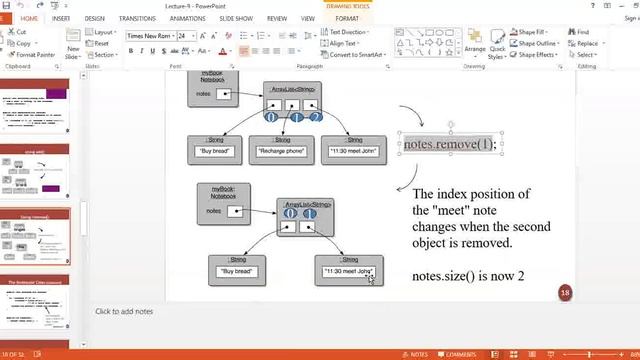Open the Shape Effects menu
Screen dimensions: 640x360
[x=534, y=55]
